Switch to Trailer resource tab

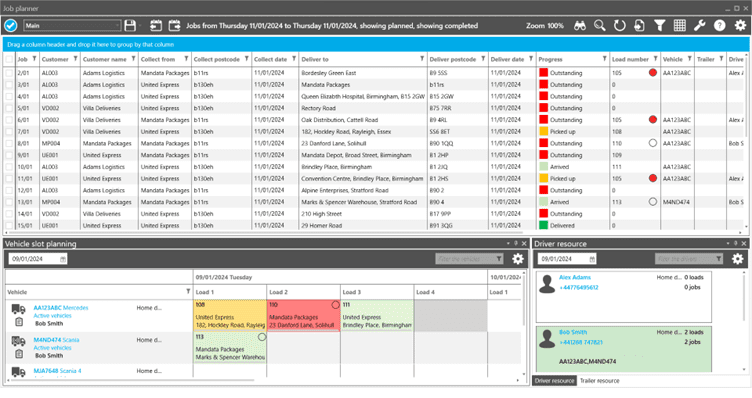coord(599,381)
